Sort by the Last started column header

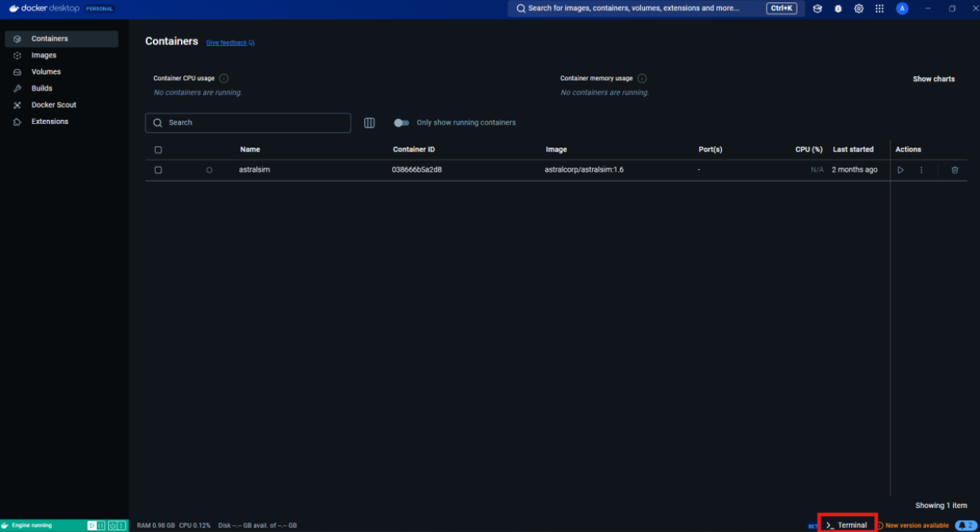853,150
